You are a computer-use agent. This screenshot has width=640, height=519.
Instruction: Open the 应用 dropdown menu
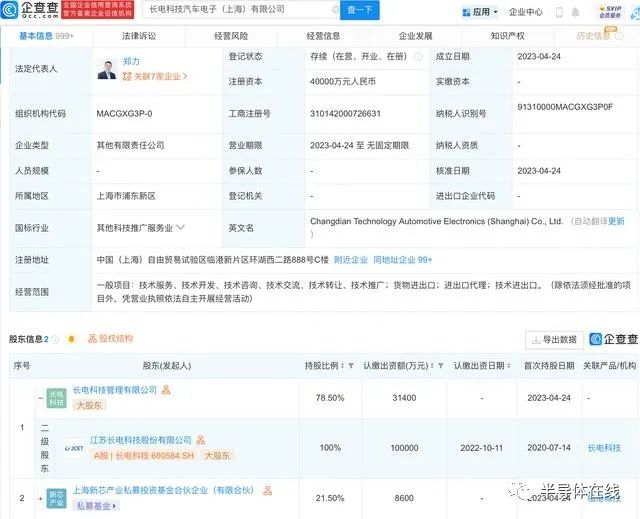pos(480,12)
